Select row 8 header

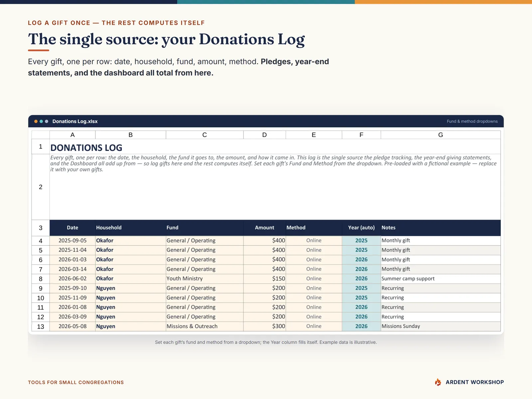coord(41,279)
